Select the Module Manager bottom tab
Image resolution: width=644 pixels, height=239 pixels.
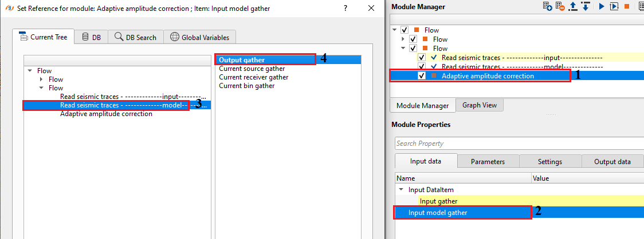pyautogui.click(x=423, y=105)
